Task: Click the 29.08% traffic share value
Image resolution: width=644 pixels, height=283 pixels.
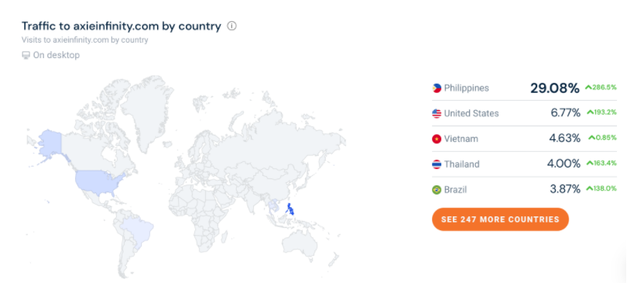Action: [554, 88]
